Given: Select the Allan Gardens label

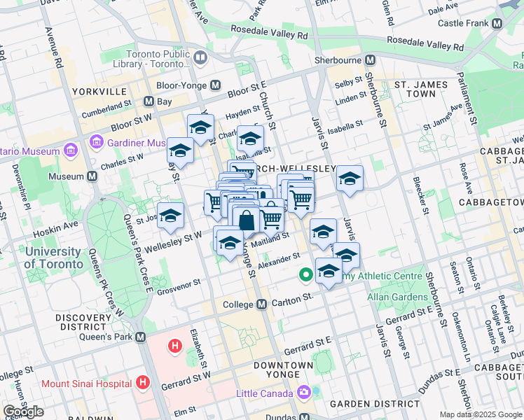Looking at the screenshot, I should pyautogui.click(x=397, y=297).
